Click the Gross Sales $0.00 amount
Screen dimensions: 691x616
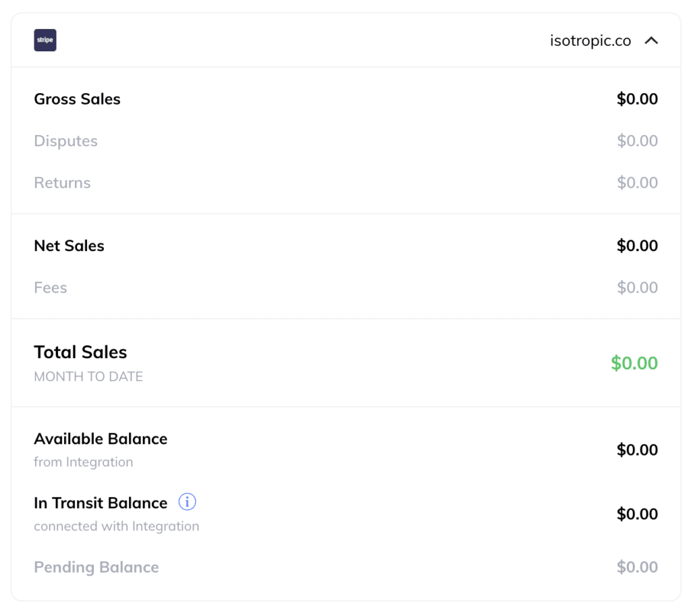(637, 99)
